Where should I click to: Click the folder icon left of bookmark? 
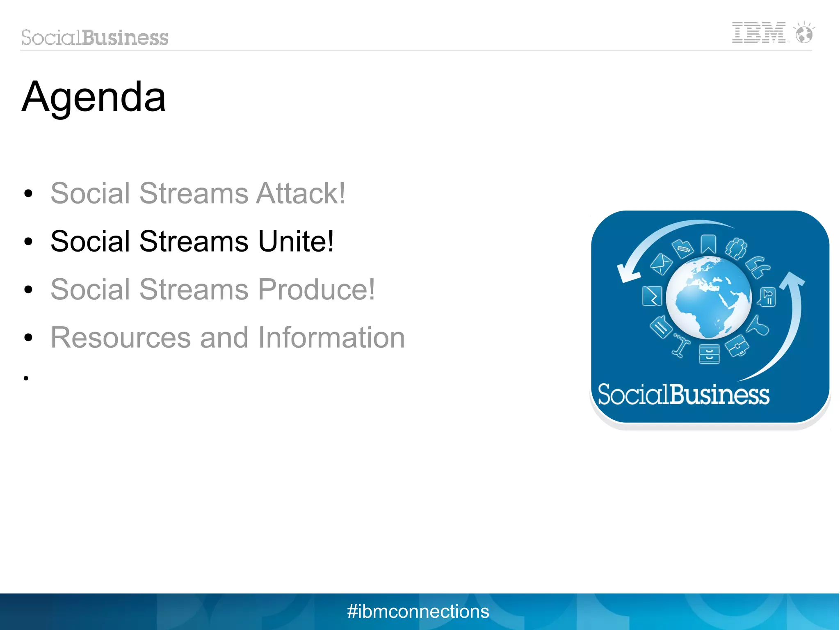tap(682, 248)
